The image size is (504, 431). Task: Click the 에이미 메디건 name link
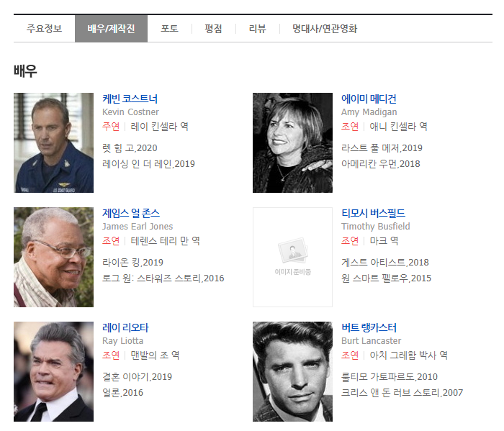(369, 99)
